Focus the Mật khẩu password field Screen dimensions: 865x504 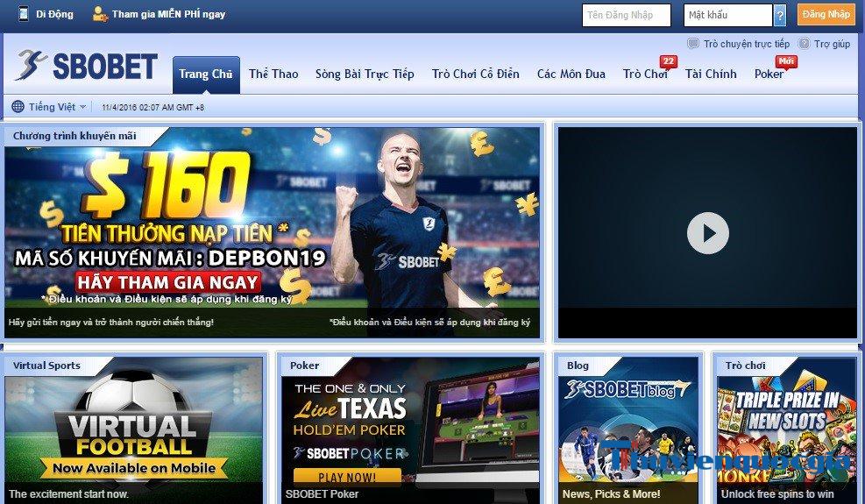727,16
